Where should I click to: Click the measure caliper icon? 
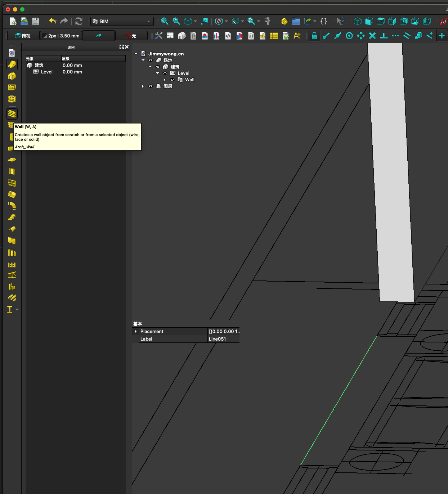coord(267,21)
